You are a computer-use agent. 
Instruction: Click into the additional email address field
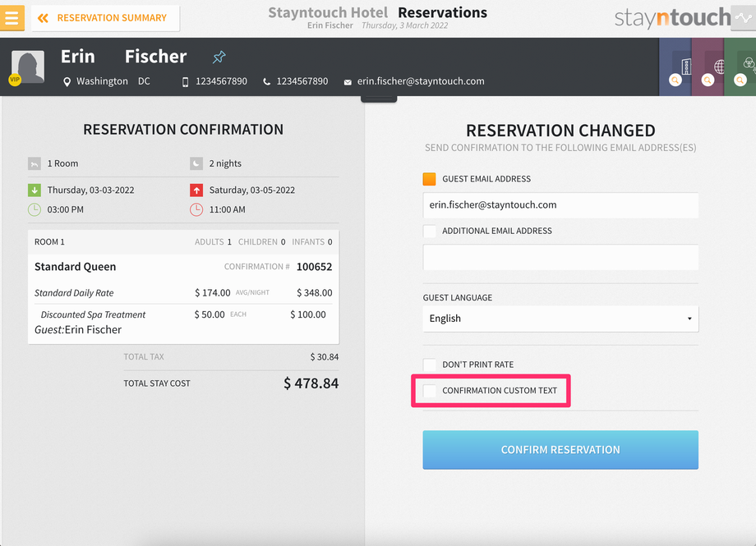[560, 257]
